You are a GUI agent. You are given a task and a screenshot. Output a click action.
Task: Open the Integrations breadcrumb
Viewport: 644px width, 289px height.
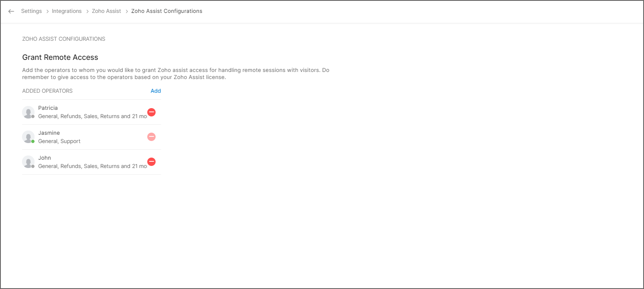click(x=67, y=11)
